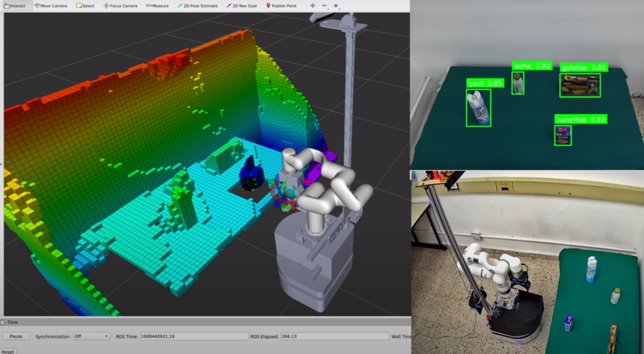Click the Reset button
Image resolution: width=644 pixels, height=354 pixels.
[x=8, y=351]
